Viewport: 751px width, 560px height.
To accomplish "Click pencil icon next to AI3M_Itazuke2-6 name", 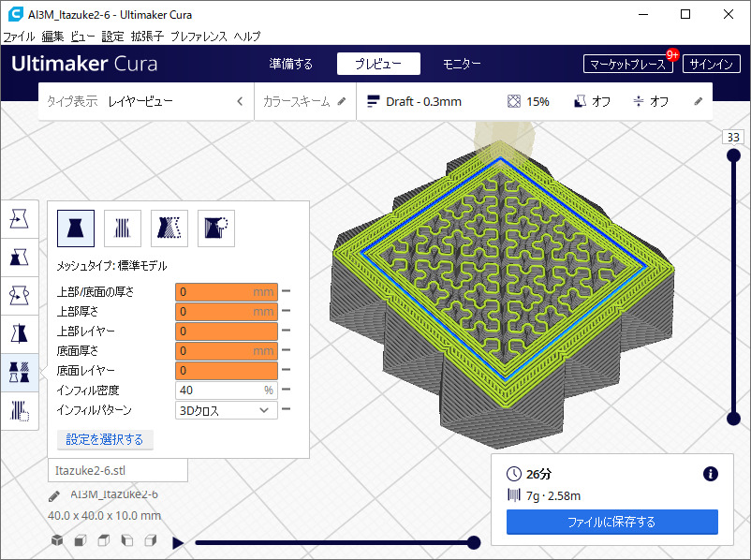I will (x=54, y=495).
